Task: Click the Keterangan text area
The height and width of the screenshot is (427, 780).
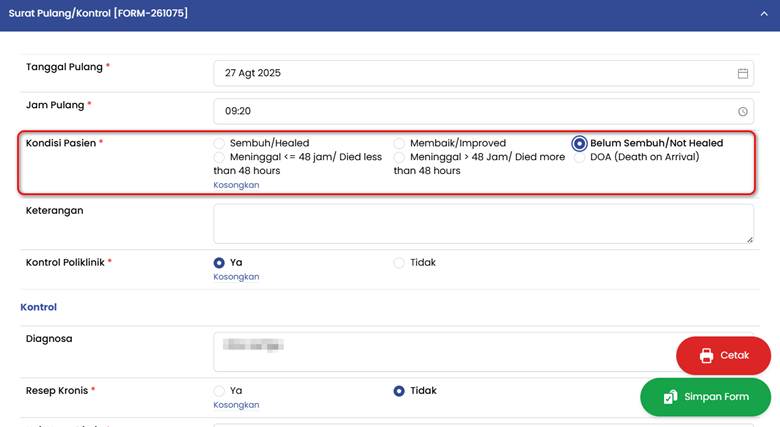Action: click(x=483, y=223)
